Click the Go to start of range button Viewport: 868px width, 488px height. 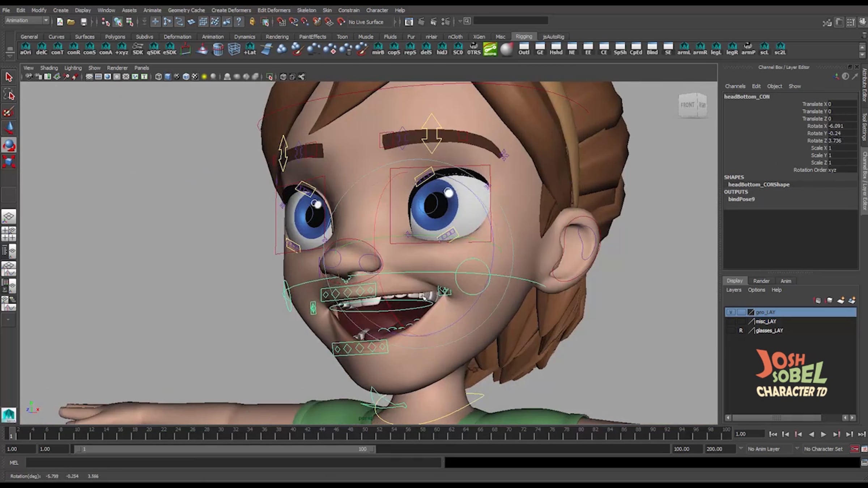click(x=773, y=434)
